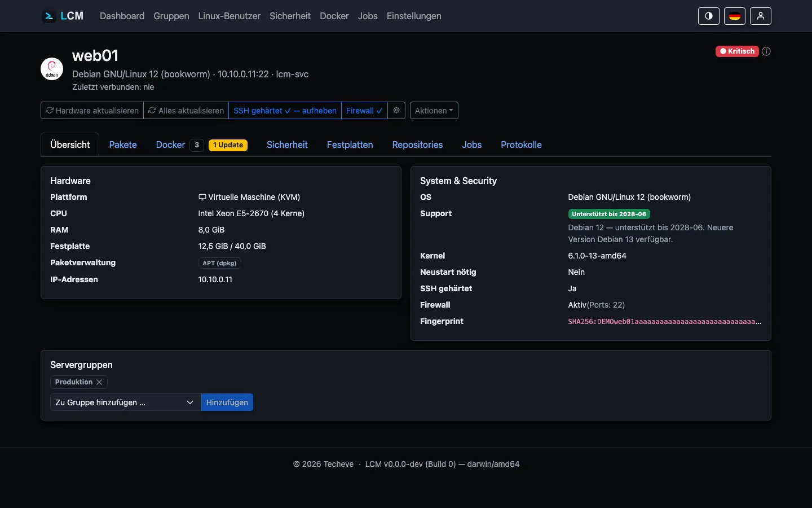
Task: Open the LCM logo home link
Action: coord(63,16)
